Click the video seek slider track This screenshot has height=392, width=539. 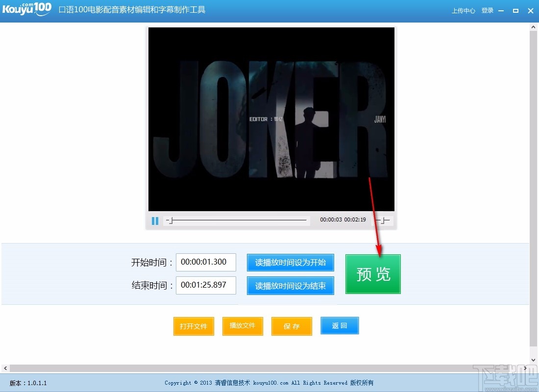(x=237, y=220)
